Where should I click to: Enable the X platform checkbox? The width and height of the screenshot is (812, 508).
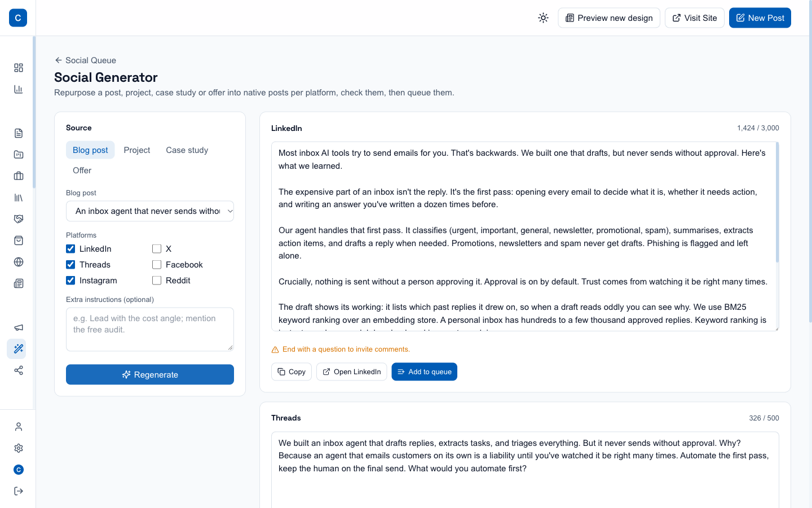point(157,249)
